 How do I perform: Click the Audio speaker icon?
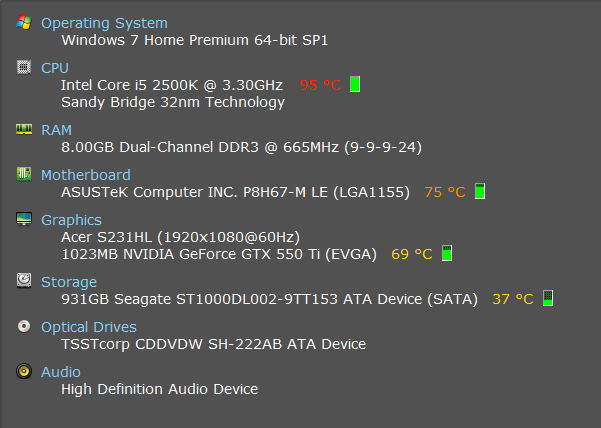click(x=23, y=371)
